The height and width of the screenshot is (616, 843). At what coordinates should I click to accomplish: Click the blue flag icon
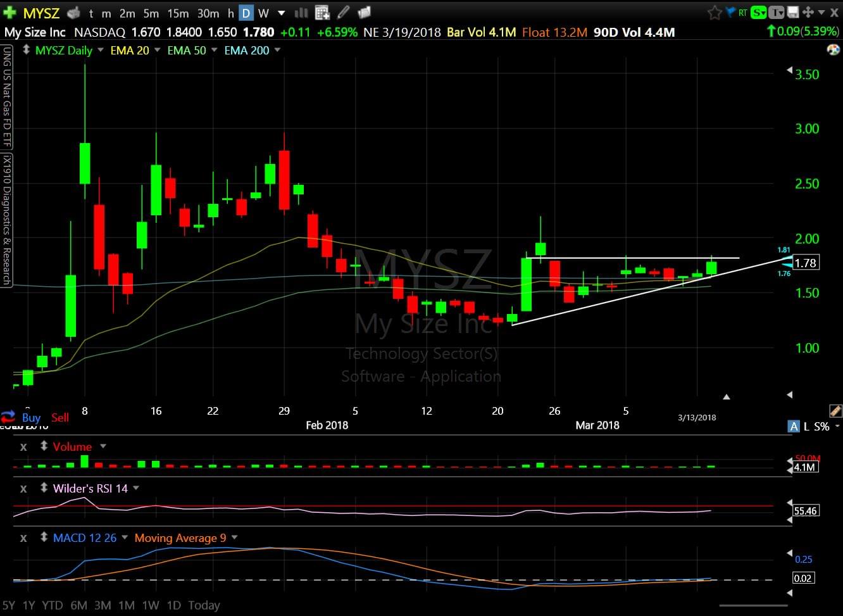pos(730,12)
